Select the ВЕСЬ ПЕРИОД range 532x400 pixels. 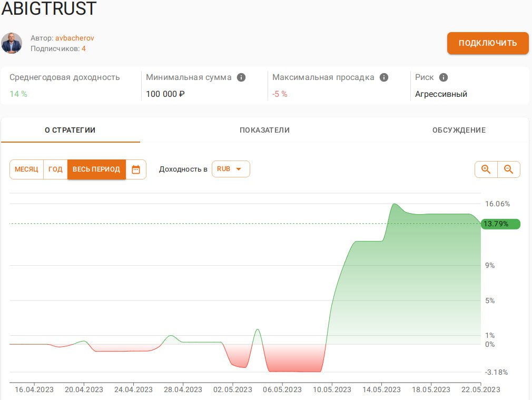pos(96,169)
